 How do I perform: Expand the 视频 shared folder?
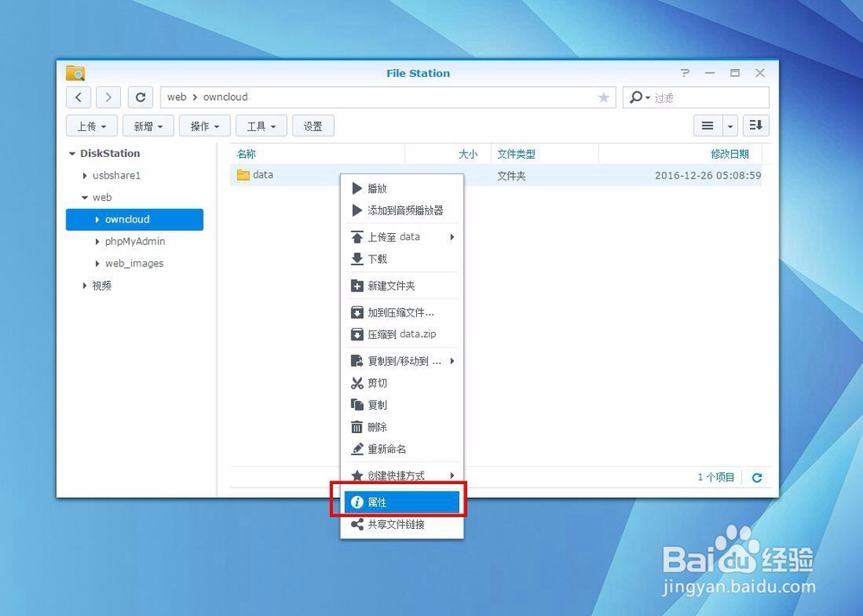85,286
